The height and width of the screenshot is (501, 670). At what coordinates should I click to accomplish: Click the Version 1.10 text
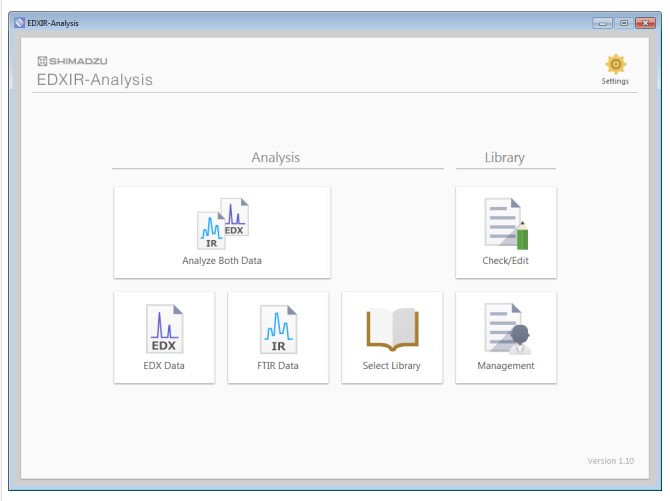[x=610, y=461]
